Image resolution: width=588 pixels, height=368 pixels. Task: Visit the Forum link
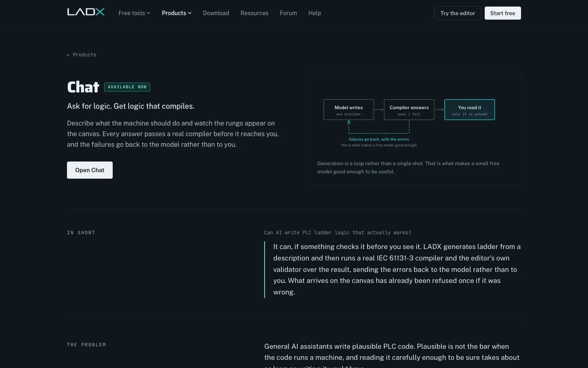point(288,13)
